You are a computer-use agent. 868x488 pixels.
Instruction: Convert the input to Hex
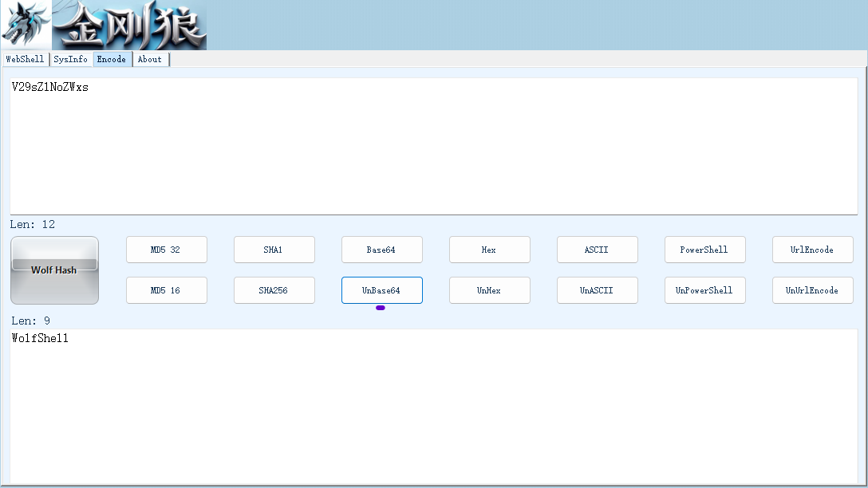[489, 250]
